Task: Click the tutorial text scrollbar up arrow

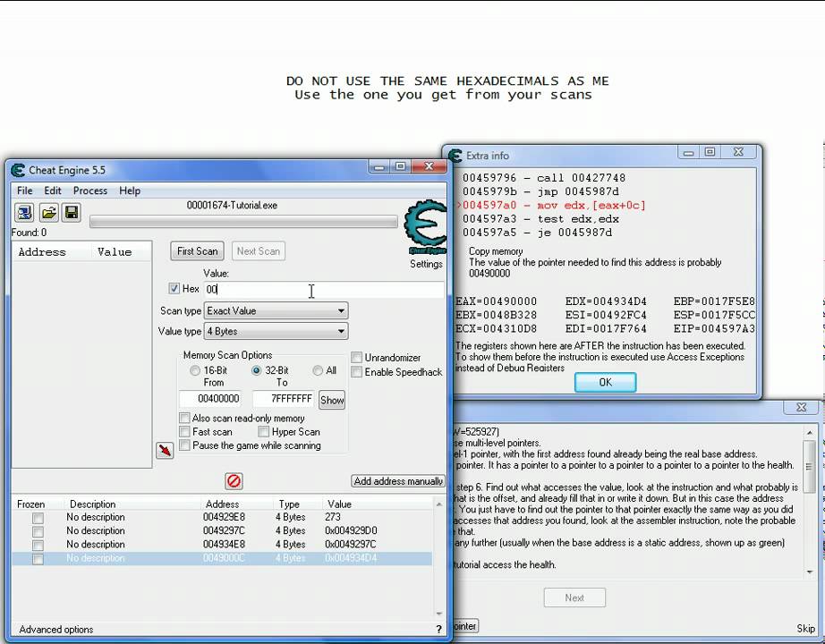Action: (809, 433)
